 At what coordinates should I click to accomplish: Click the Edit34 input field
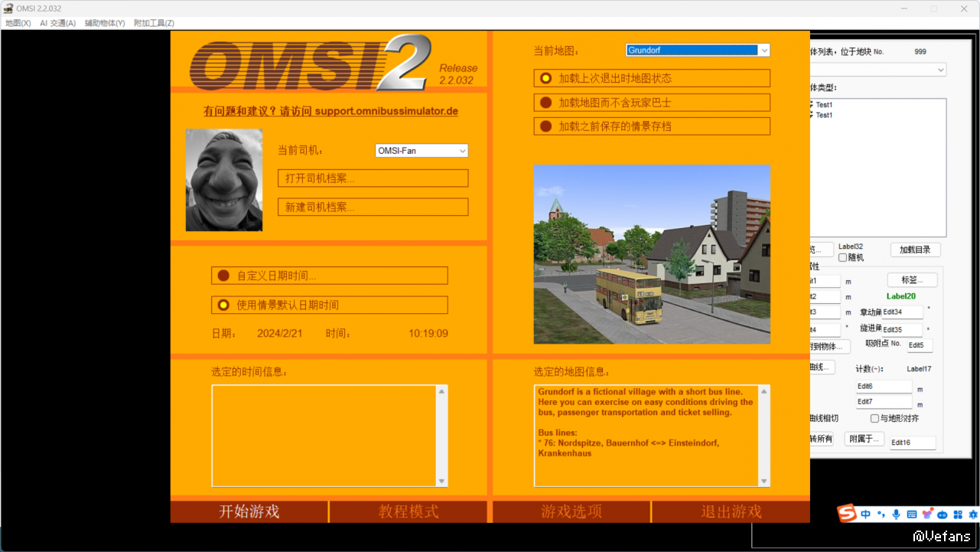click(x=902, y=312)
